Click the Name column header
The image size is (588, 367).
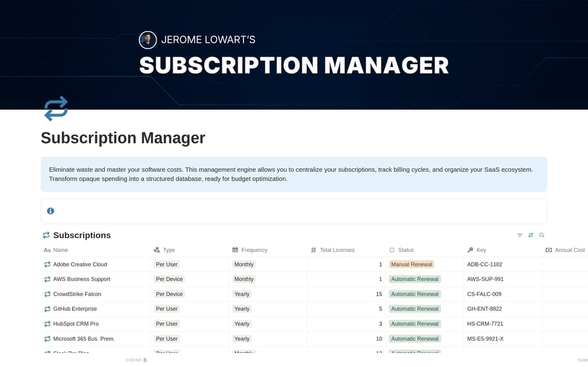coord(56,250)
